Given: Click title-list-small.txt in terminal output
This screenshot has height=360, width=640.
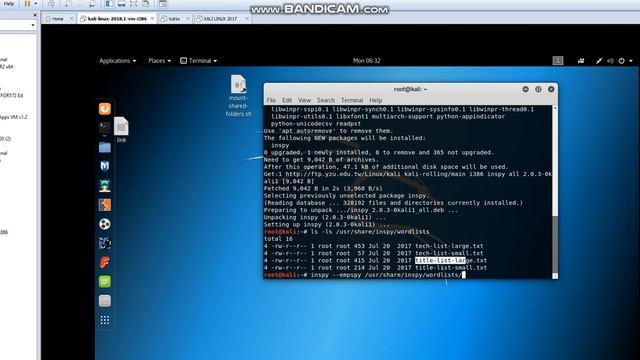Looking at the screenshot, I should point(451,268).
